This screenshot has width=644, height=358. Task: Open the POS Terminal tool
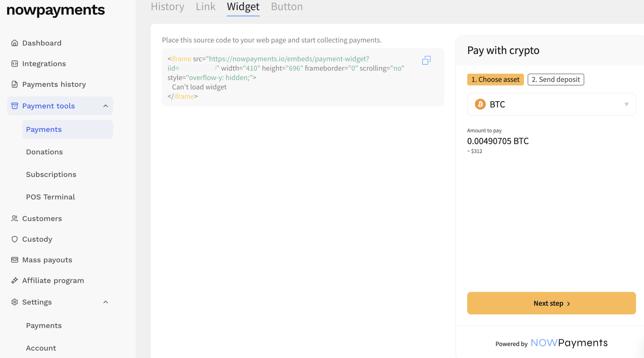pyautogui.click(x=50, y=197)
